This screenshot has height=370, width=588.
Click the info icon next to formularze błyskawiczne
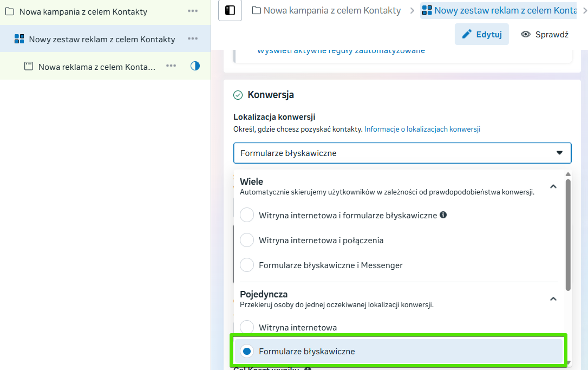coord(443,215)
